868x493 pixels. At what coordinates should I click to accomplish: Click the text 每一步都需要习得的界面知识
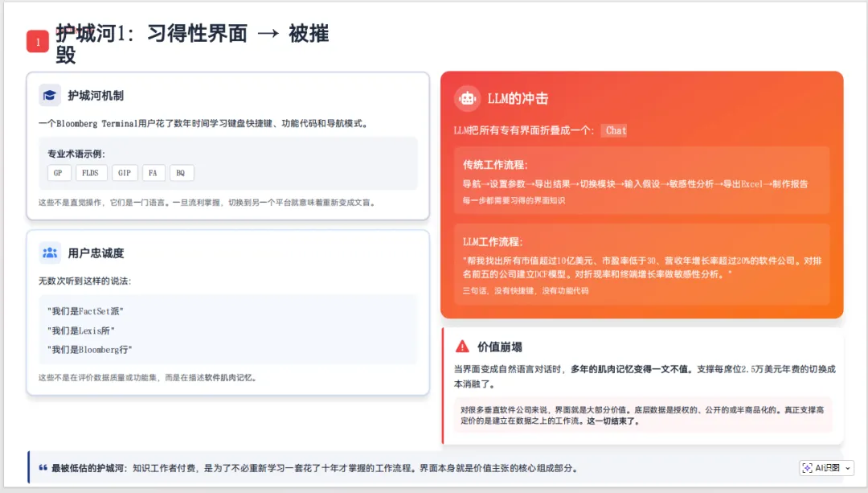[513, 200]
